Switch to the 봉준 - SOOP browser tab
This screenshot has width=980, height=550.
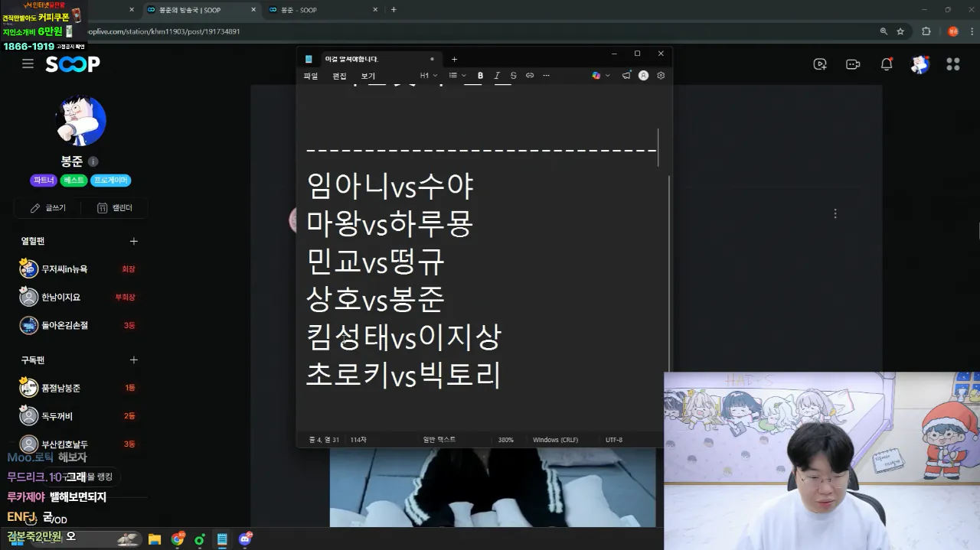tap(322, 11)
